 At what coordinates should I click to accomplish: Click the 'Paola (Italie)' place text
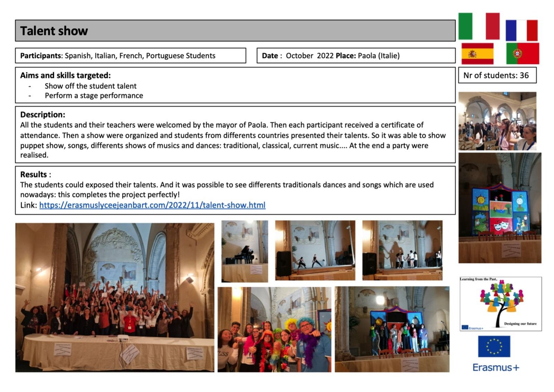pos(379,56)
